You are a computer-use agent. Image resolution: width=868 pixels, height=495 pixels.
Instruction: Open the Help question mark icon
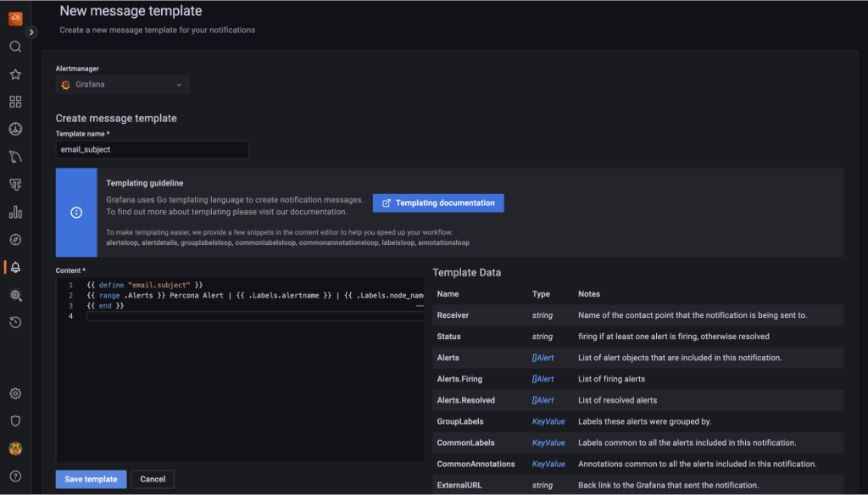tap(14, 475)
